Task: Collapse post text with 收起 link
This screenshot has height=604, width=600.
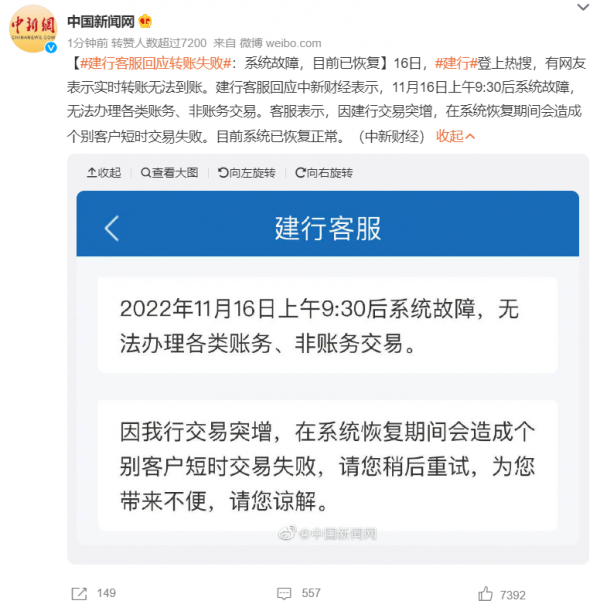Action: click(455, 136)
